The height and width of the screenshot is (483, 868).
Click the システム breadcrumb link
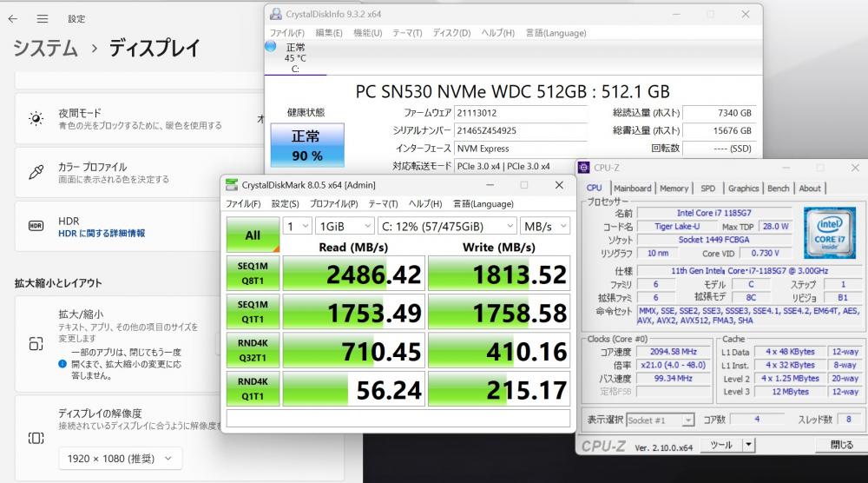coord(45,48)
